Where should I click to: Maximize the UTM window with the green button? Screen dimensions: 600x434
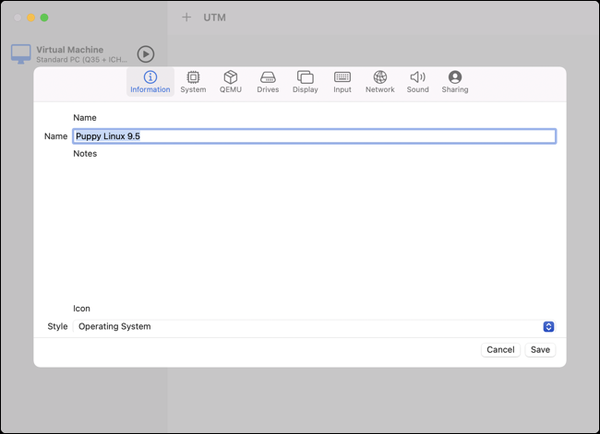pyautogui.click(x=44, y=18)
